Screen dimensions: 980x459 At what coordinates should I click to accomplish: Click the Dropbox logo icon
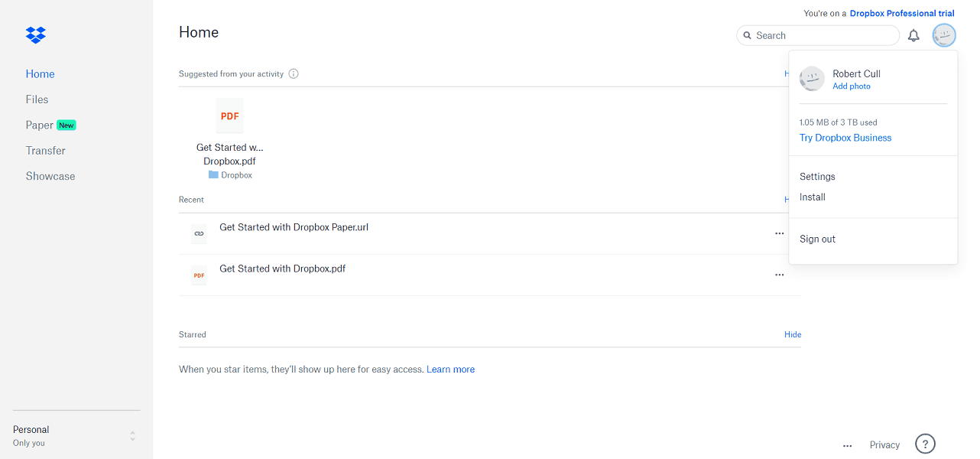(36, 35)
